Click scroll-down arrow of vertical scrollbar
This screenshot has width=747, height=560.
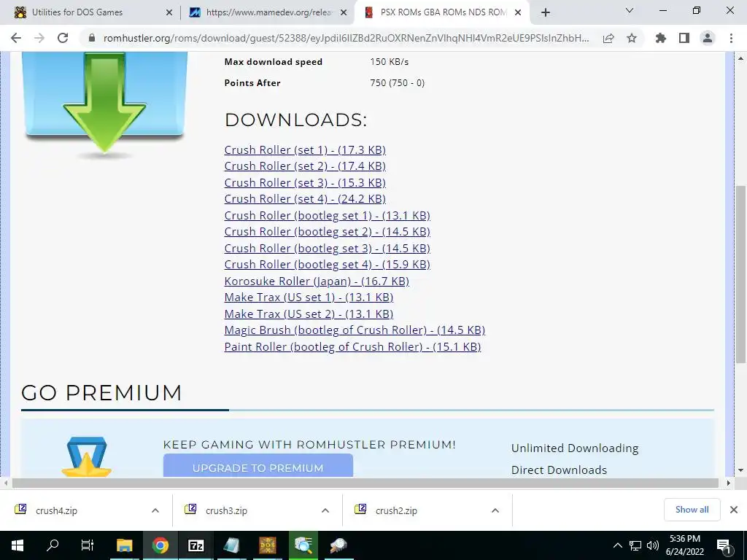(x=740, y=470)
